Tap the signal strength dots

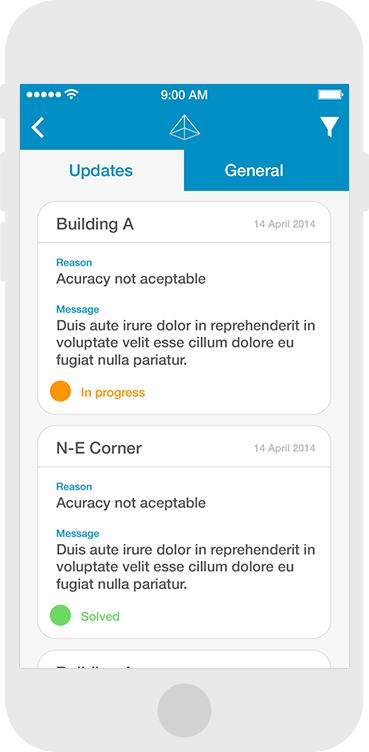[x=44, y=95]
